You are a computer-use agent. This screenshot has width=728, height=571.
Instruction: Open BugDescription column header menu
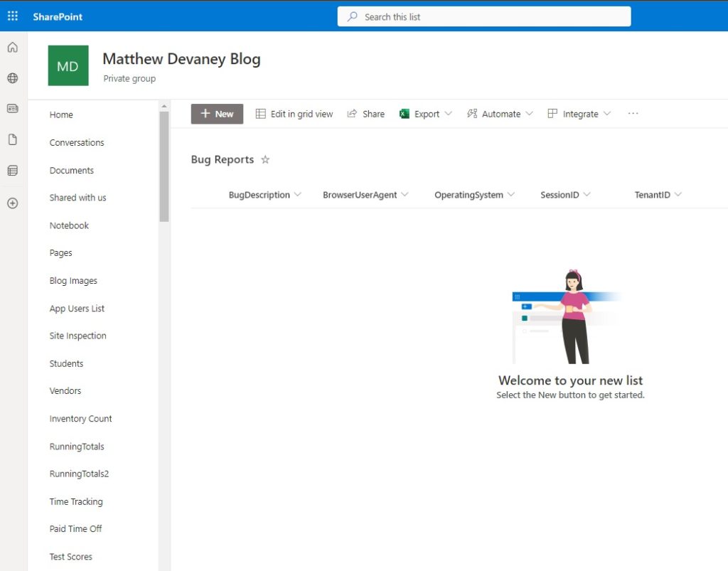(x=264, y=195)
